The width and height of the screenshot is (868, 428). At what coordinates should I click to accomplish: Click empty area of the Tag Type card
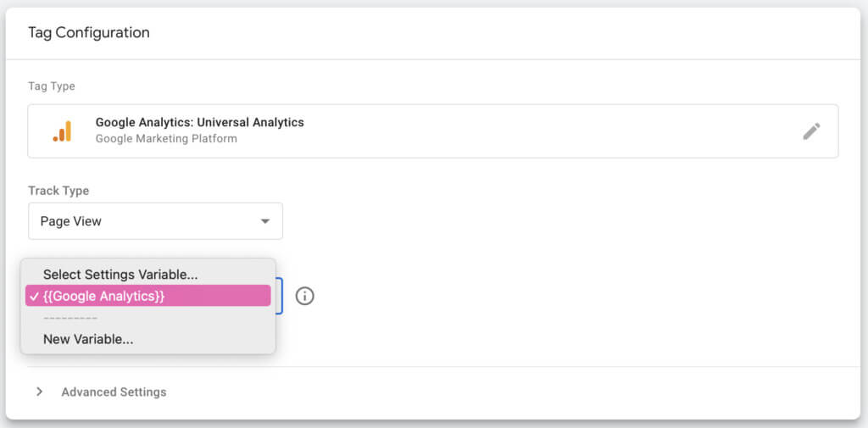551,131
